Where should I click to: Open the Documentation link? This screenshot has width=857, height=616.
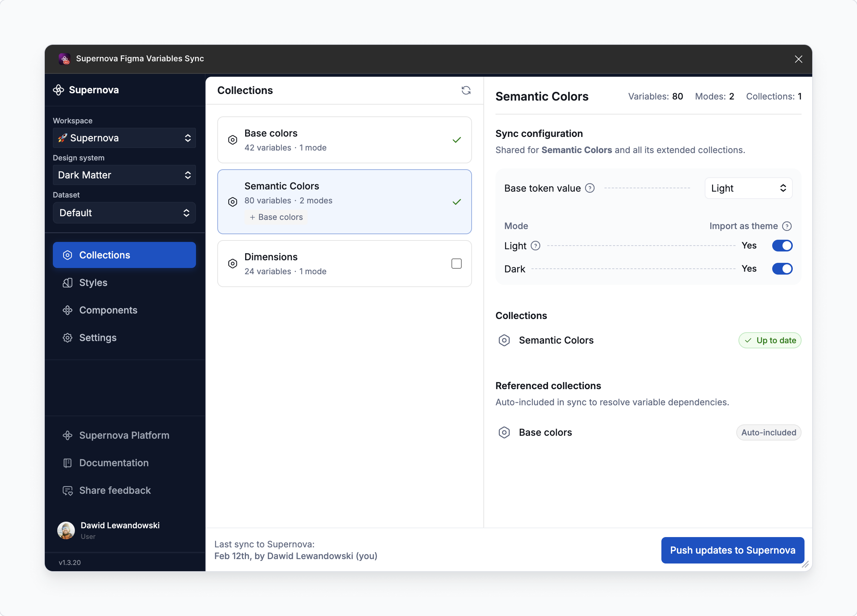[x=114, y=463]
